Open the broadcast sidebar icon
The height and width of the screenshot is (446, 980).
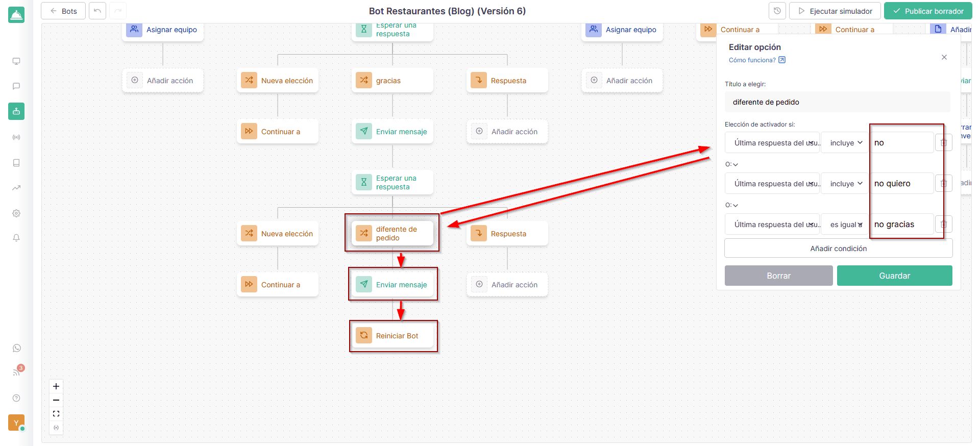pyautogui.click(x=16, y=137)
